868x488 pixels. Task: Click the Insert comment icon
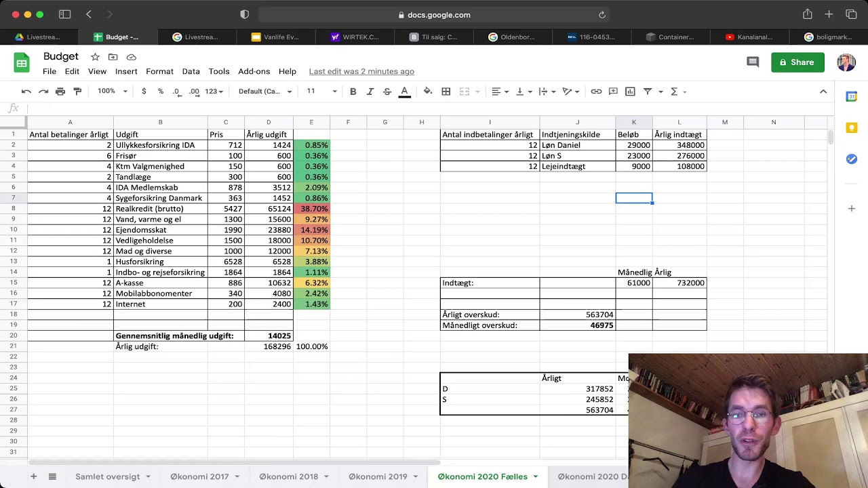coord(613,91)
